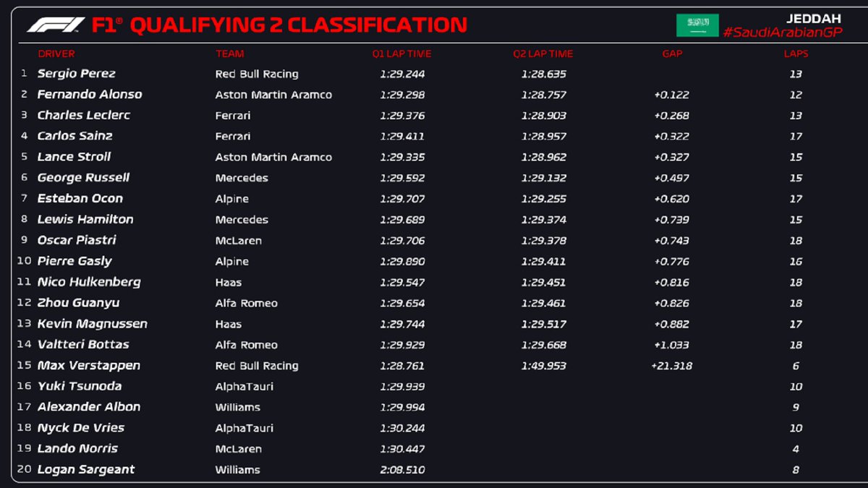The image size is (868, 488).
Task: Select driver Sergio Perez
Action: (77, 74)
